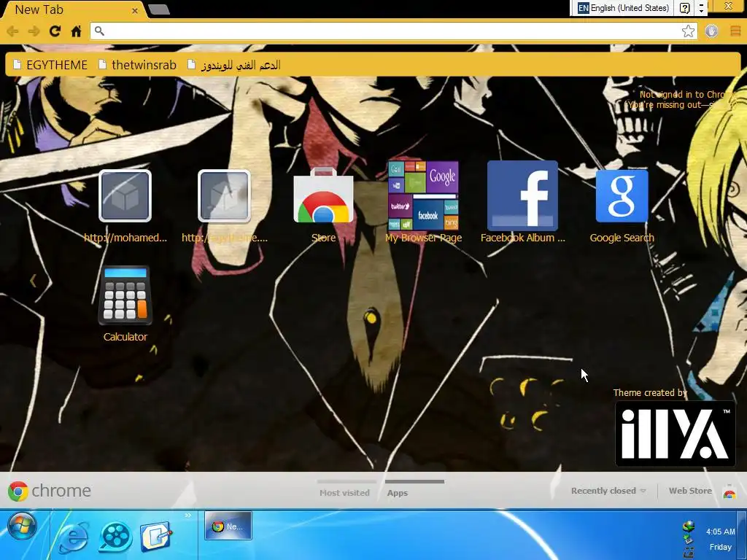This screenshot has width=747, height=560.
Task: Open a new tab with the tab button
Action: pyautogui.click(x=158, y=9)
